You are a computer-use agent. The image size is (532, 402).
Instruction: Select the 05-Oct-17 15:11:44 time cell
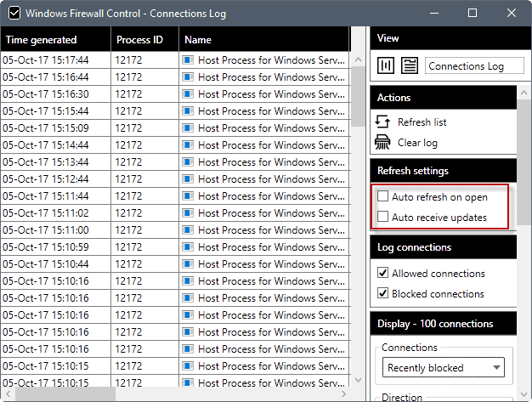(55, 196)
